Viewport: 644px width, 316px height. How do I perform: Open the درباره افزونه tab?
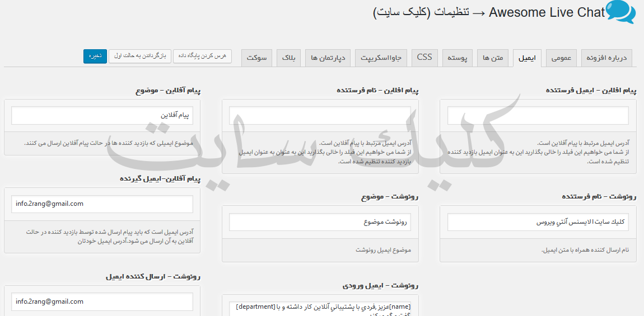tap(606, 58)
